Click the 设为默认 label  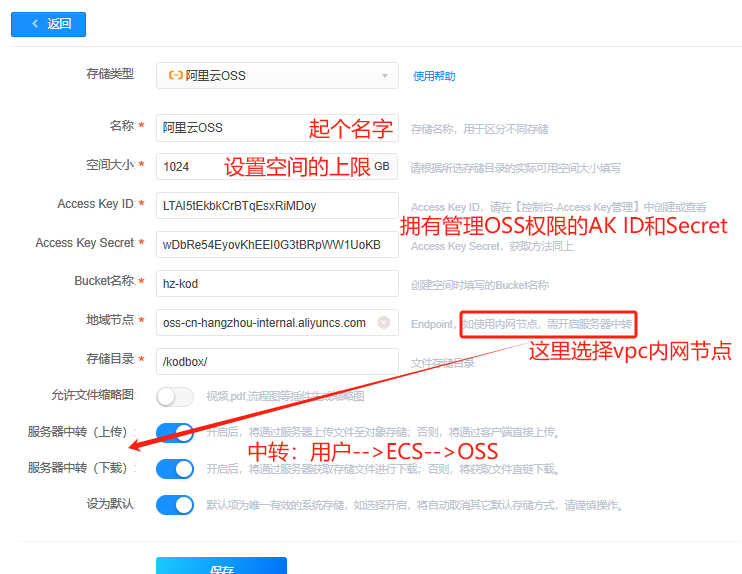tap(110, 503)
